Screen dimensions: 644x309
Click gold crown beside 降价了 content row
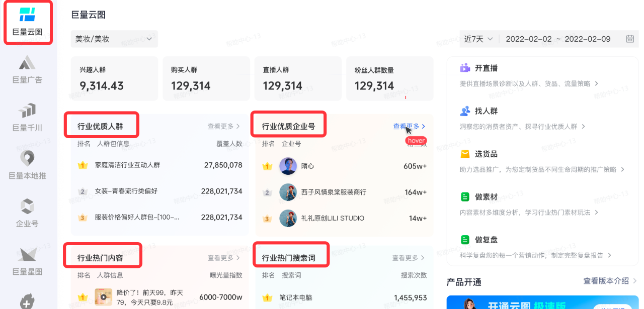pos(83,297)
